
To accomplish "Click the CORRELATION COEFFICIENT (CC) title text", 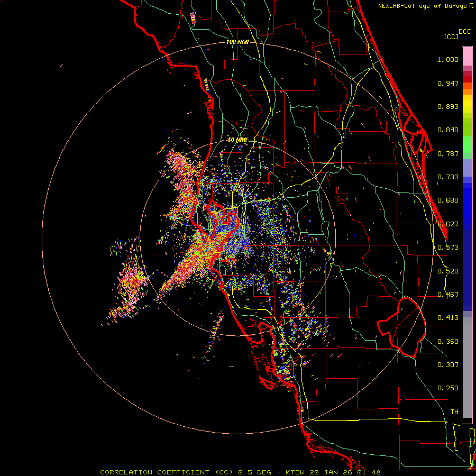I will [x=167, y=472].
